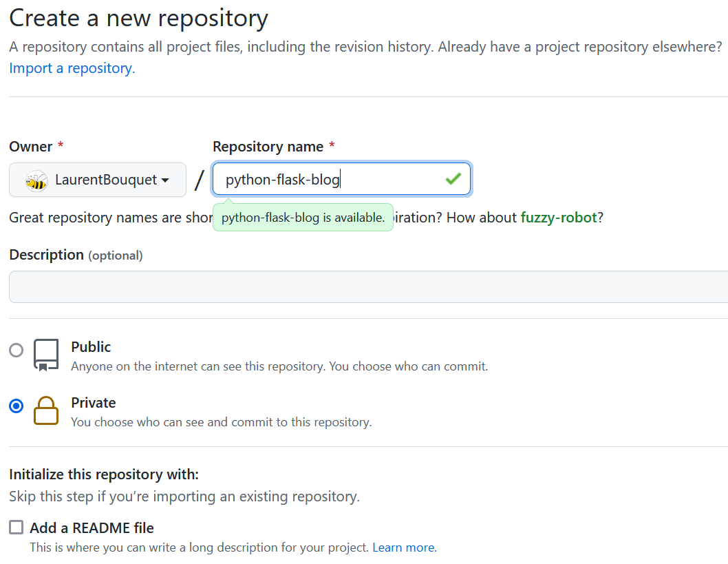Open the Import a repository link
728x564 pixels.
click(72, 68)
